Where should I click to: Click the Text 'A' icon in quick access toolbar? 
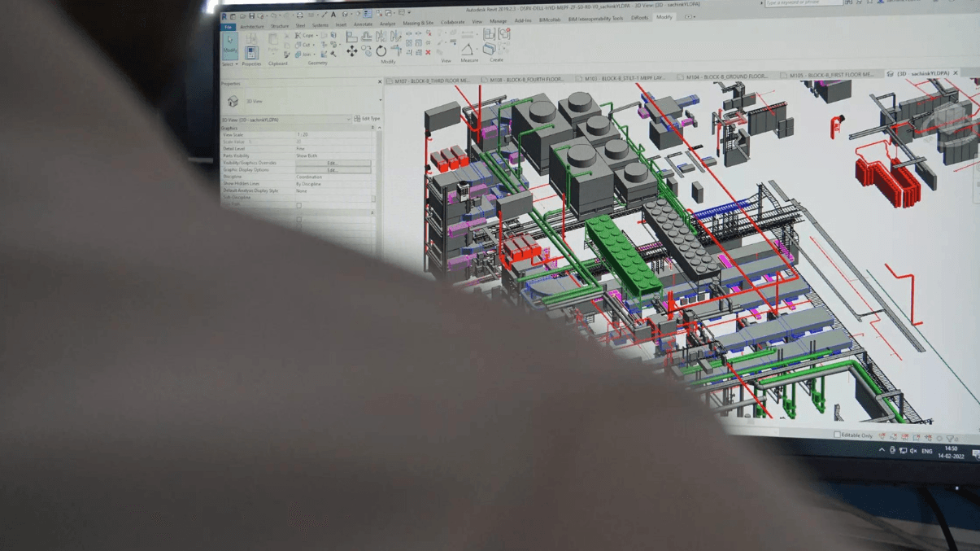(333, 15)
